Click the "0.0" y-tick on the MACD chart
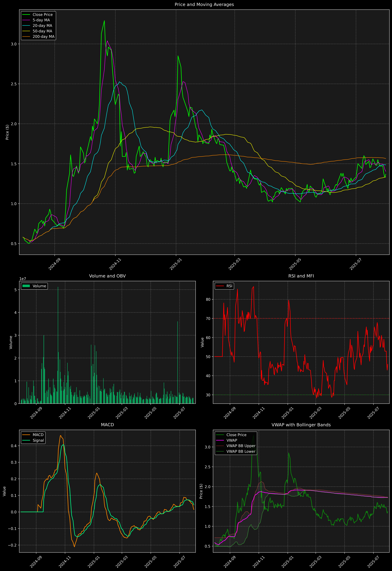The height and width of the screenshot is (571, 392). (x=14, y=512)
